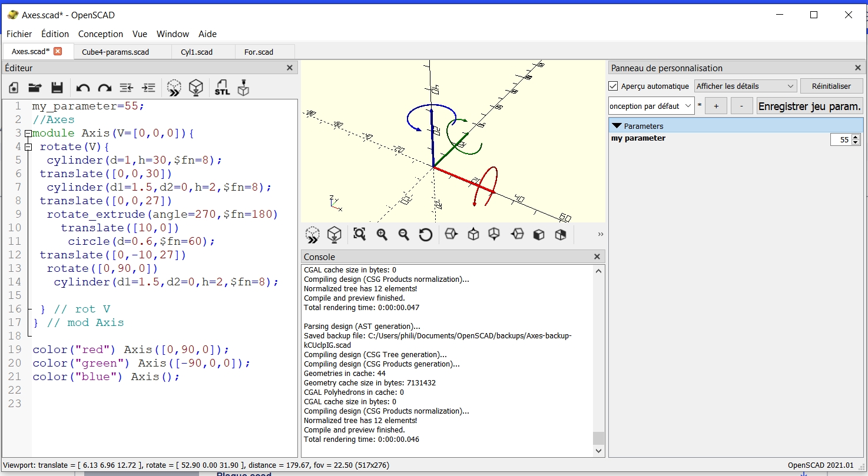Screen dimensions: 868x476
Task: Open the Vue menu
Action: click(x=140, y=34)
